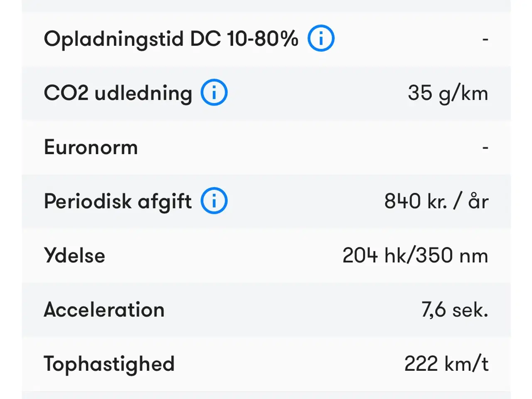
Task: Click the CO2 udledning label text
Action: pyautogui.click(x=118, y=93)
